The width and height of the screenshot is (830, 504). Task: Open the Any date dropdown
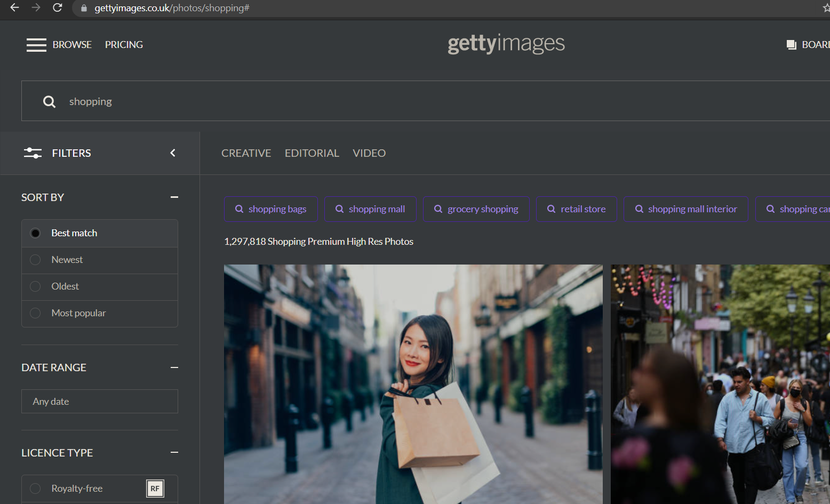(x=100, y=401)
